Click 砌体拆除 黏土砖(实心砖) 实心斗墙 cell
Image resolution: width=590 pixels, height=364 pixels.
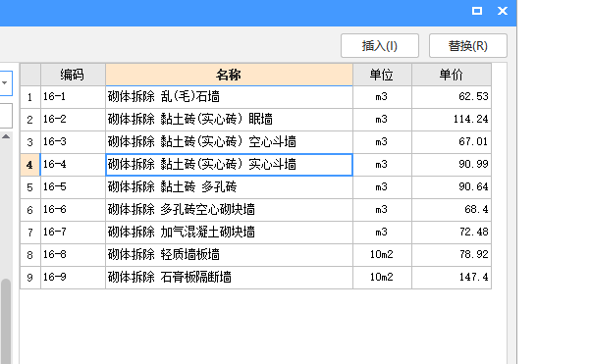tap(229, 165)
